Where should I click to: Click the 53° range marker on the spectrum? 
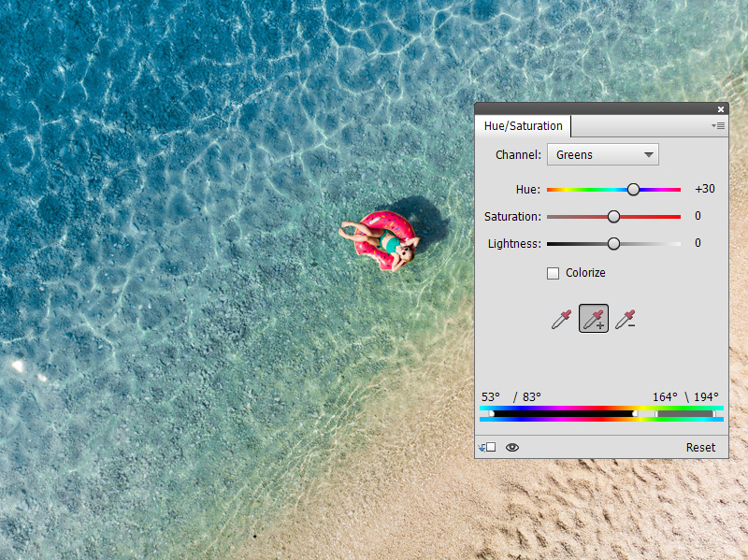(x=491, y=412)
